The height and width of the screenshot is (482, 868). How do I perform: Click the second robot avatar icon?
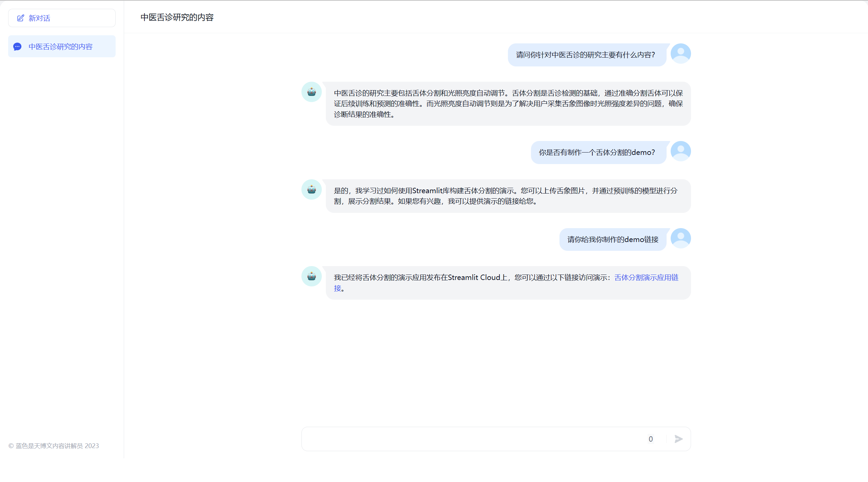[311, 189]
